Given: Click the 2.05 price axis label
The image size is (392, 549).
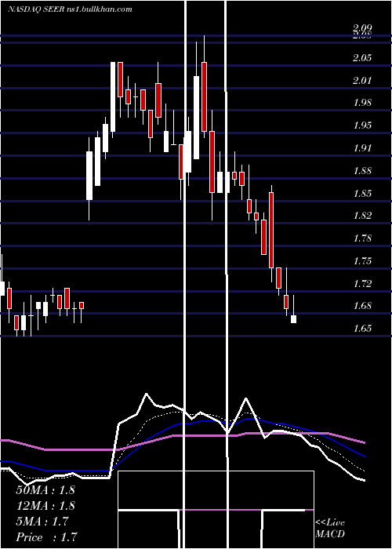Looking at the screenshot, I should [362, 58].
